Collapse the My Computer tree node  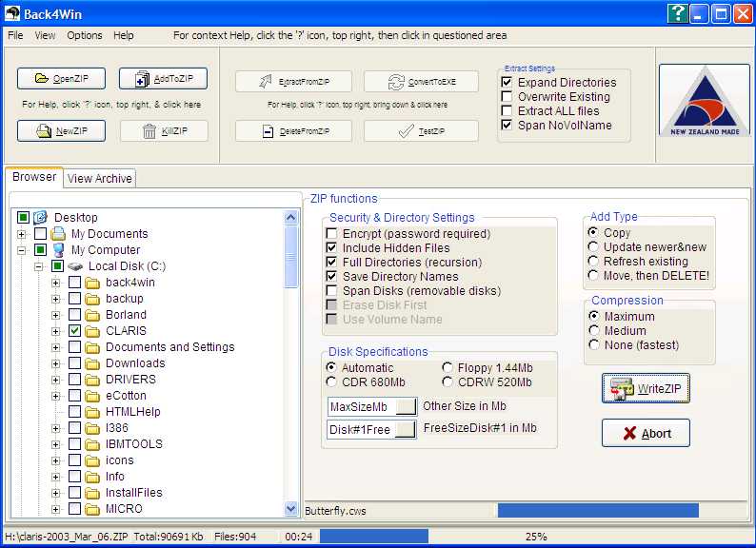pos(21,250)
